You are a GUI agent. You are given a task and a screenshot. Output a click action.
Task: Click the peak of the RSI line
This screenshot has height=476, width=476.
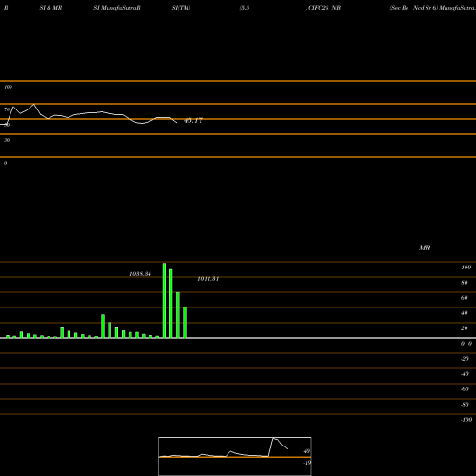(x=34, y=104)
